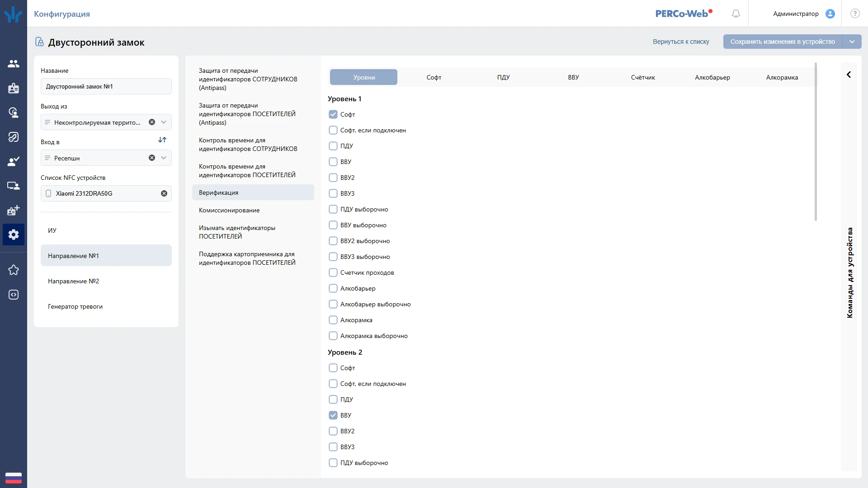Click the star favorites icon in sidebar

click(14, 270)
